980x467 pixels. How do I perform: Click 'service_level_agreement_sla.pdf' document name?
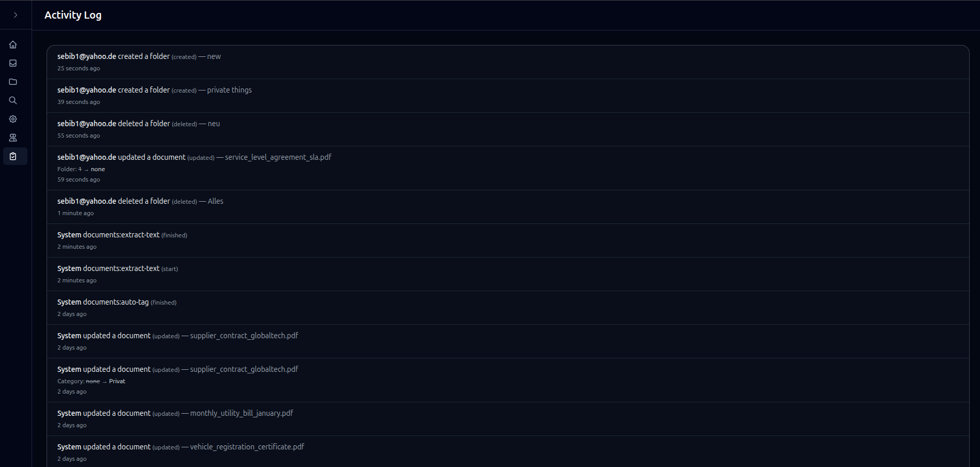tap(278, 157)
